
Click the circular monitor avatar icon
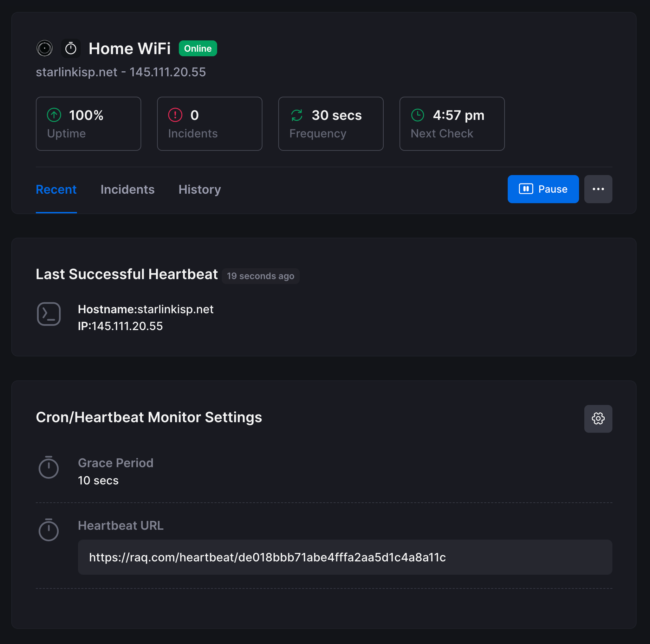click(x=45, y=49)
